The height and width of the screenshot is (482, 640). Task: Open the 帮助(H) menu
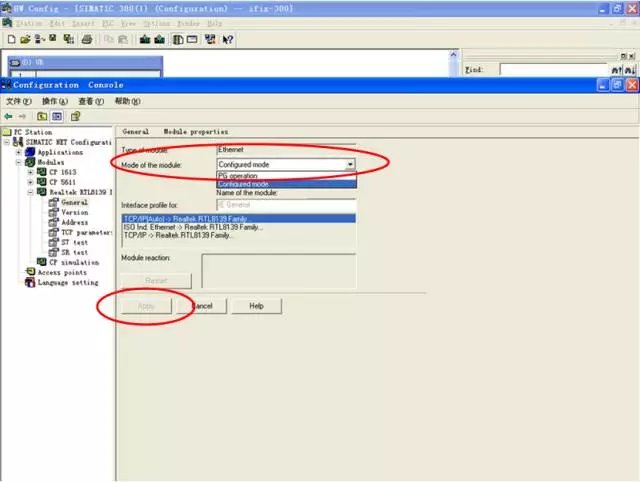pos(127,101)
